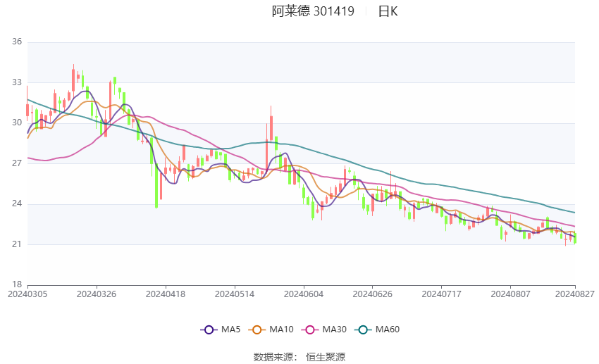Hide the MA30 line via legend label
Viewport: 599px width, 364px height.
[334, 330]
